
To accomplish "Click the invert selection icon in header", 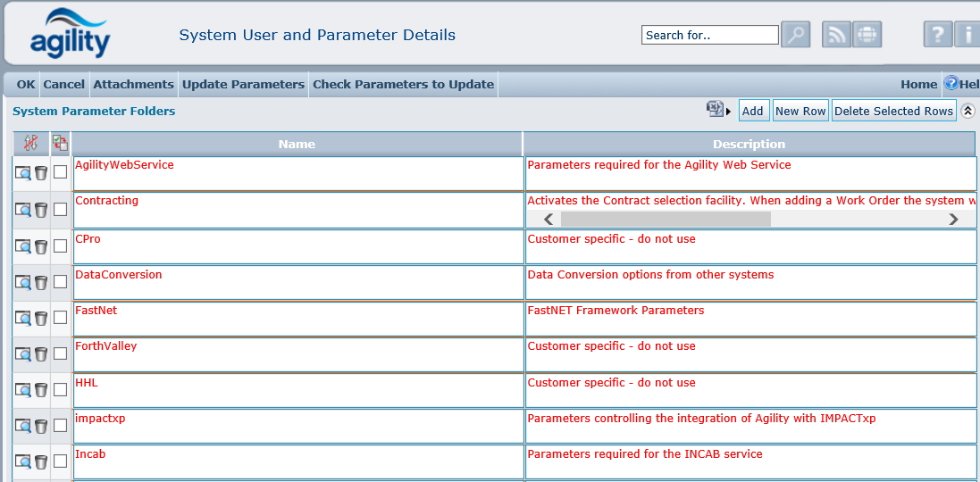I will coord(60,143).
